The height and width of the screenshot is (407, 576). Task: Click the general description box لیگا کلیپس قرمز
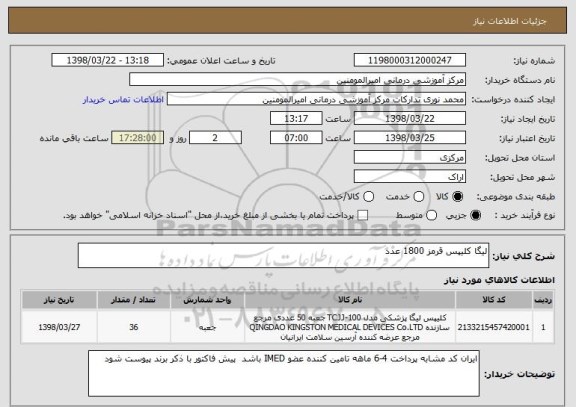click(x=283, y=255)
